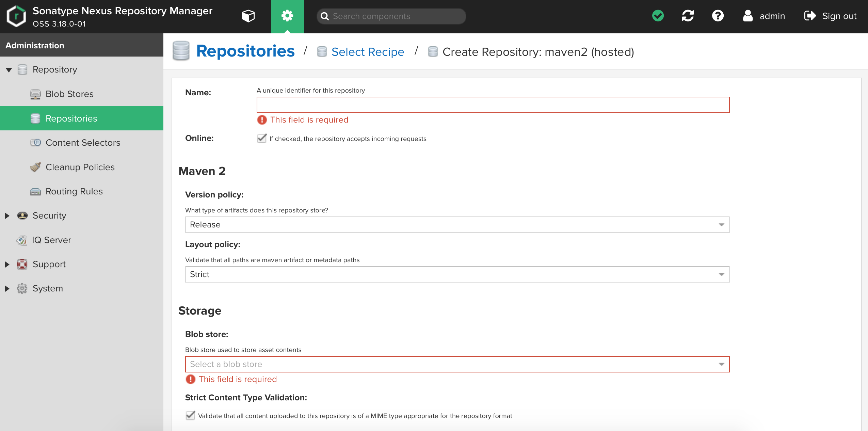The image size is (868, 431).
Task: Go to Repositories breadcrumb link
Action: [x=245, y=51]
